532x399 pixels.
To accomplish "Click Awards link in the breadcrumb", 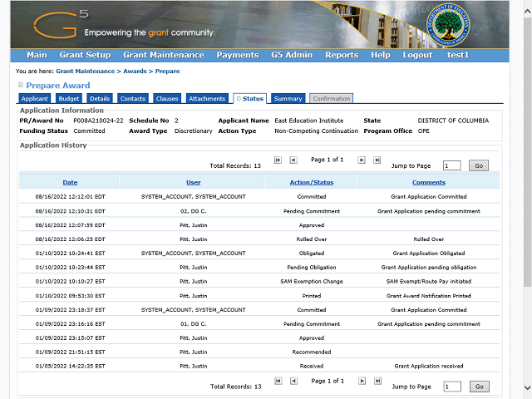I will pyautogui.click(x=135, y=71).
